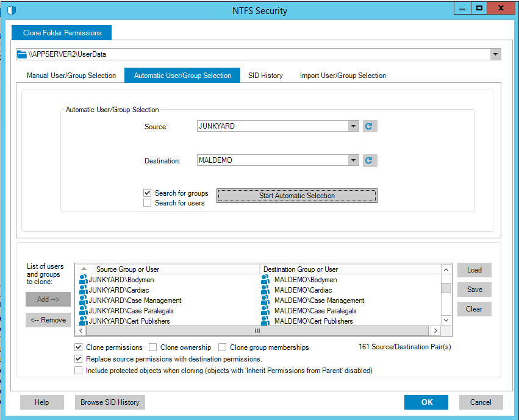519x420 pixels.
Task: Expand the Source domain dropdown
Action: [x=353, y=126]
